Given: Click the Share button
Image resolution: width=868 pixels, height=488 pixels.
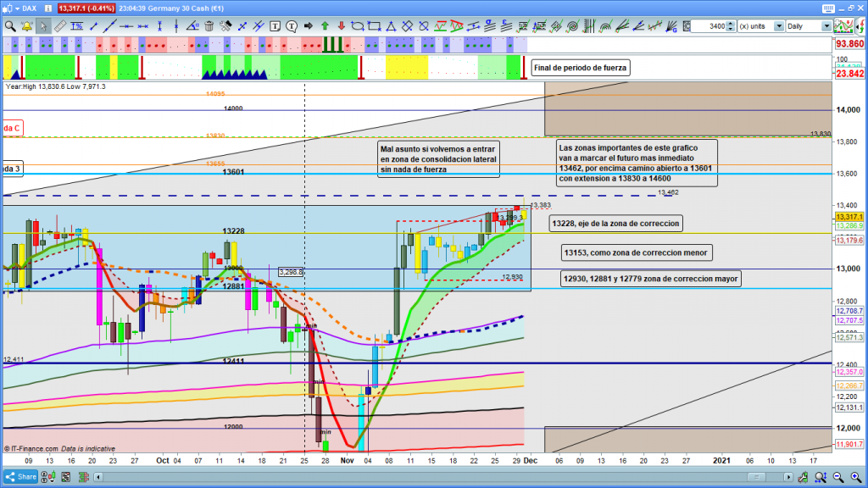Looking at the screenshot, I should (25, 477).
